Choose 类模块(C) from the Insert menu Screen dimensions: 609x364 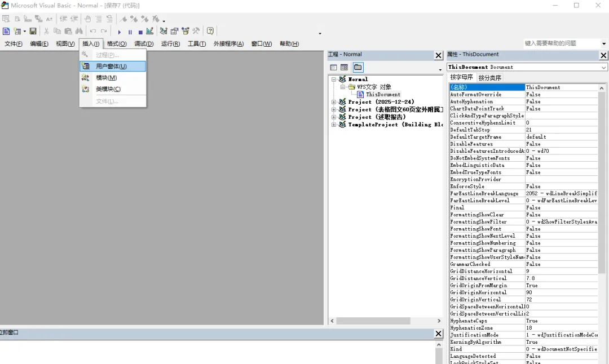(x=113, y=89)
